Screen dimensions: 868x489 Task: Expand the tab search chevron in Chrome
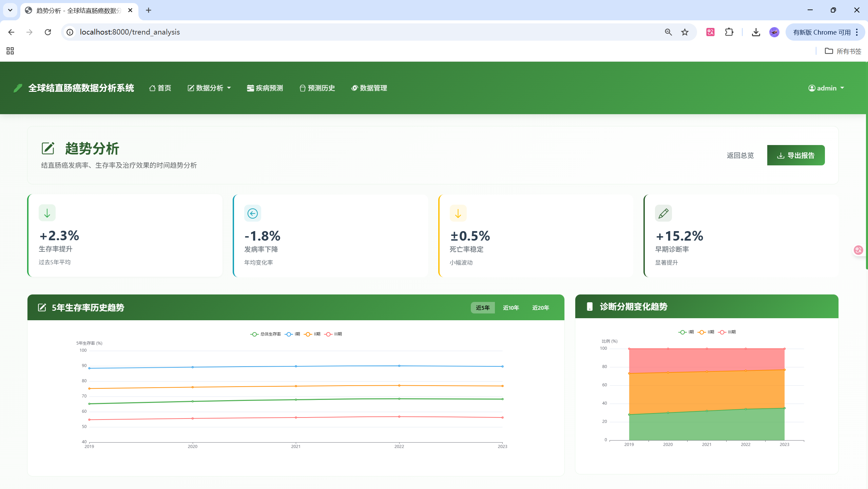[10, 10]
